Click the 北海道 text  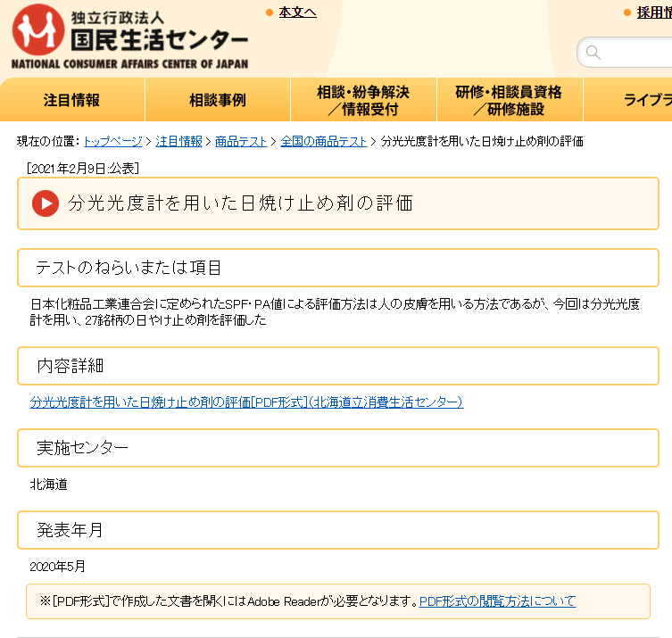click(x=48, y=485)
